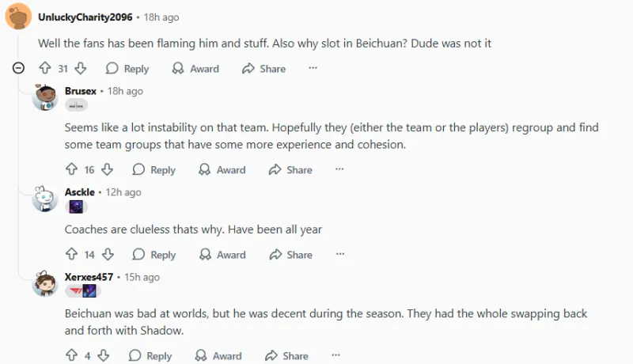Upvote UnluckyCharity2096's comment
Viewport: 633px width, 364px height.
[x=44, y=69]
